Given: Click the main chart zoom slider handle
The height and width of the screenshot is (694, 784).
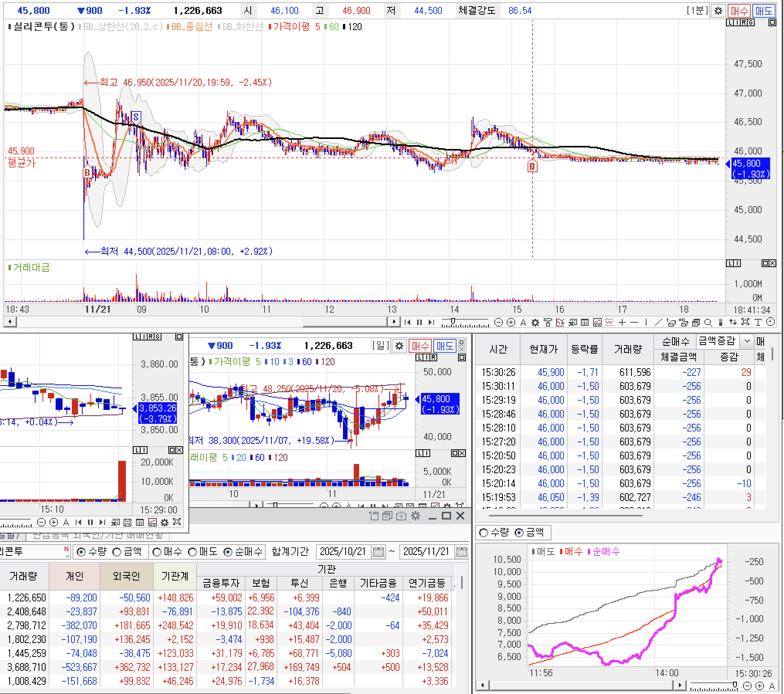Looking at the screenshot, I should 453,321.
